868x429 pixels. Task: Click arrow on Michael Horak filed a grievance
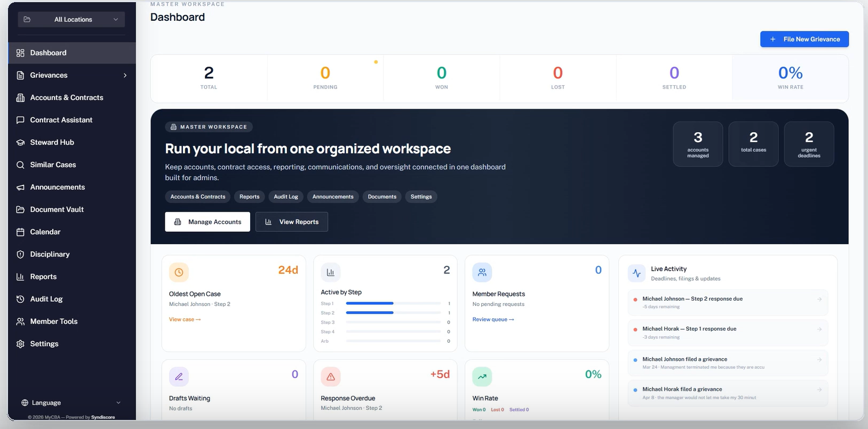click(819, 389)
